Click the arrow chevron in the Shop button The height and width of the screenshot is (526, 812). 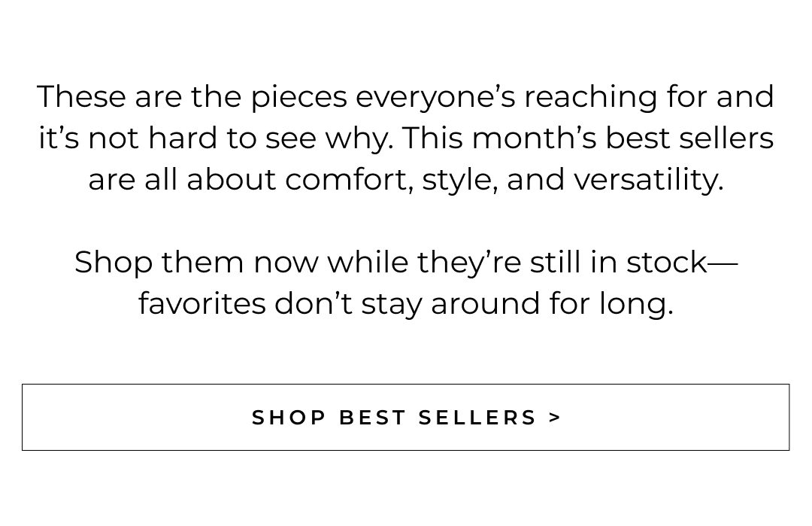(x=556, y=418)
